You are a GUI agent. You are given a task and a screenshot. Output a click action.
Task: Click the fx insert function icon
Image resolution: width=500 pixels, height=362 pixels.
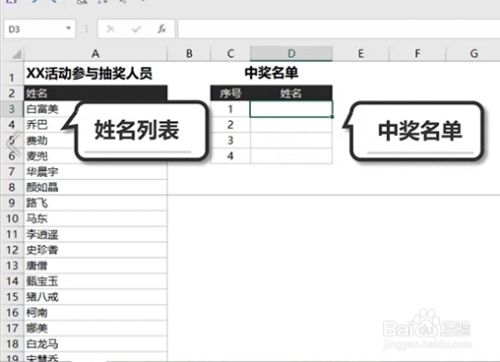pos(162,29)
